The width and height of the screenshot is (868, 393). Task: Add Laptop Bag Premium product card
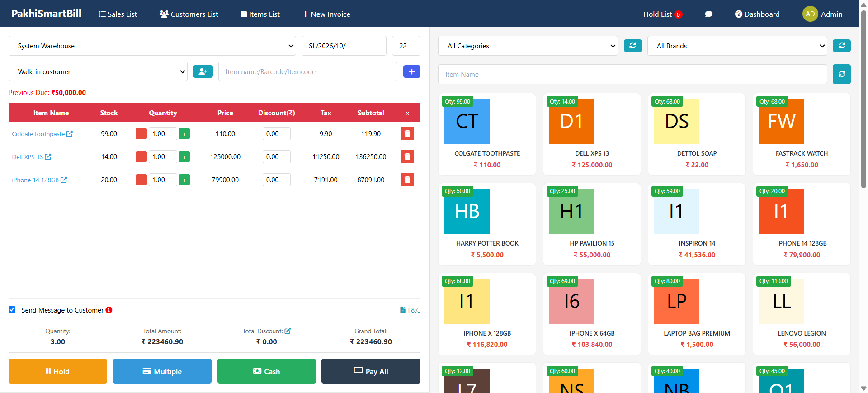tap(697, 314)
